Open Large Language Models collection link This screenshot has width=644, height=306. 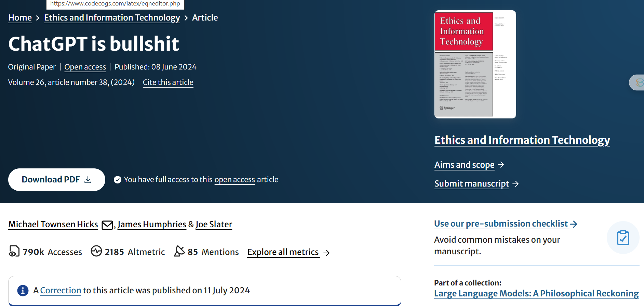tap(536, 294)
